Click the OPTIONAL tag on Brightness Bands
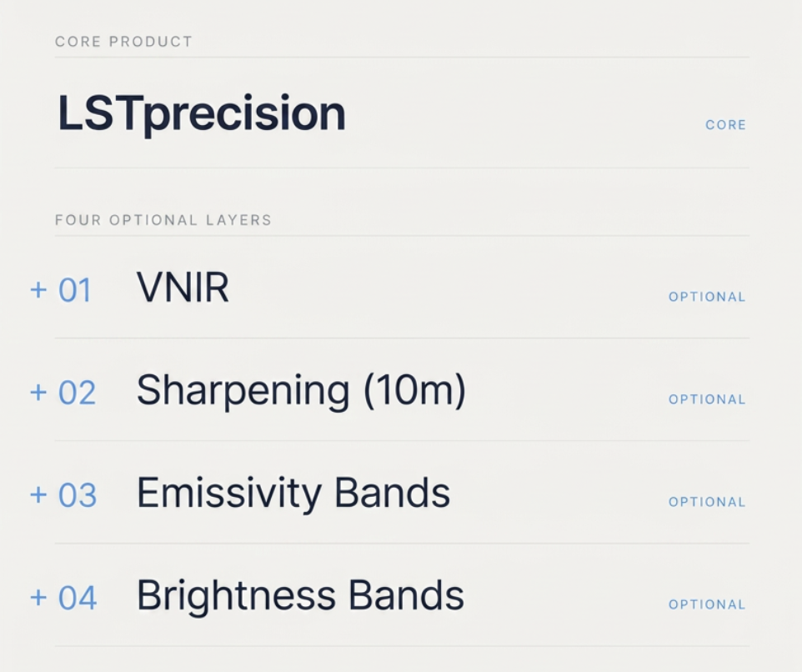802x672 pixels. point(707,604)
